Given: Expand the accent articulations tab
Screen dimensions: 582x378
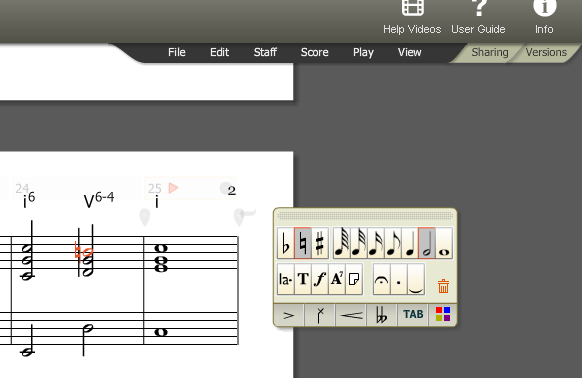Looking at the screenshot, I should (289, 315).
